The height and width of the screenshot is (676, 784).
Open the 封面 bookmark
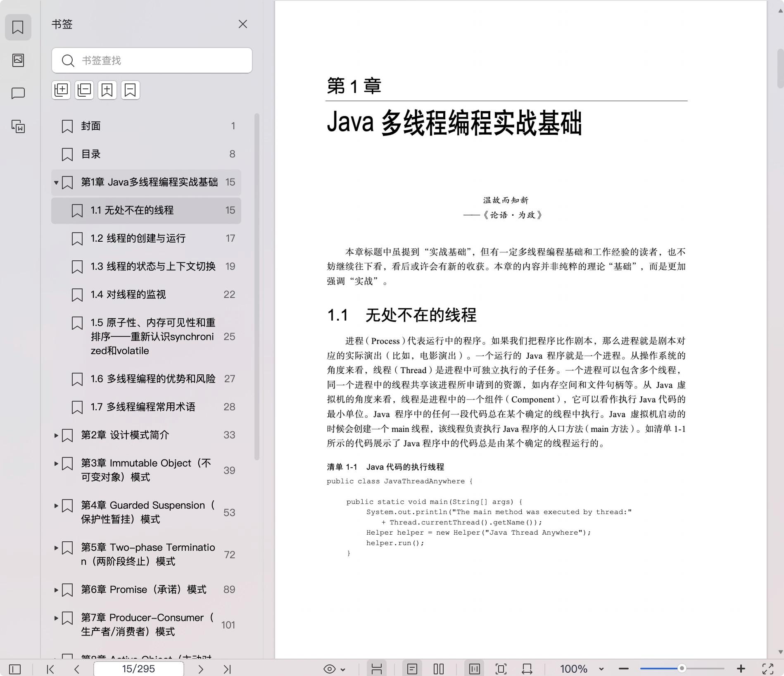pyautogui.click(x=146, y=126)
